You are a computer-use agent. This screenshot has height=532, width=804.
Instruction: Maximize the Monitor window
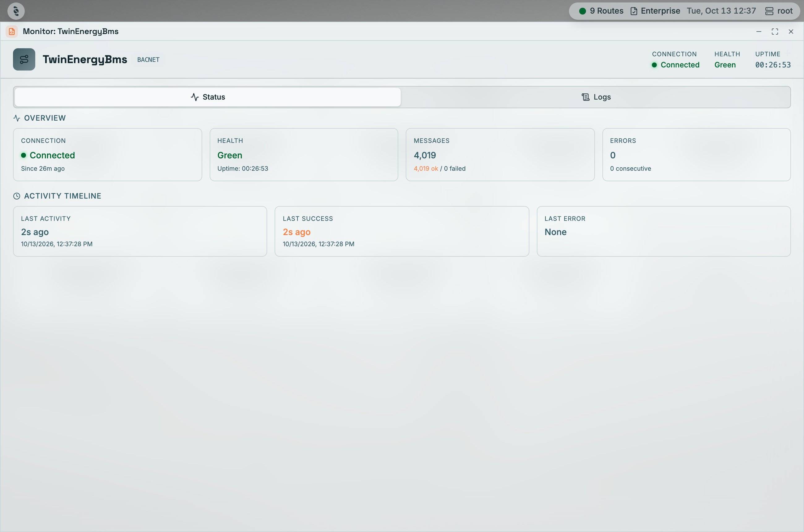[775, 32]
